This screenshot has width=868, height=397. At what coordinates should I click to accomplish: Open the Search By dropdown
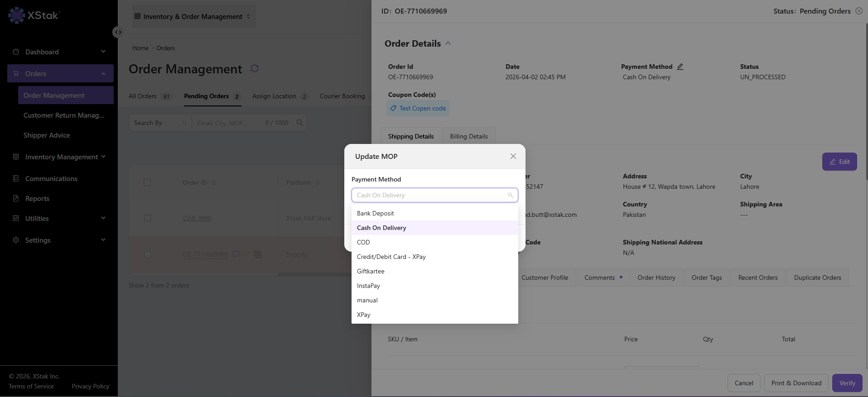[x=160, y=123]
